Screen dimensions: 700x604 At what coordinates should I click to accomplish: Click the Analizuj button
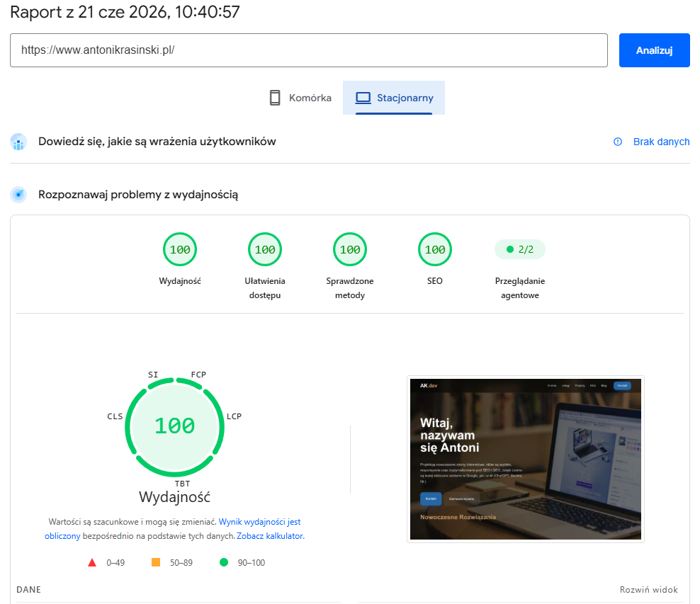point(654,50)
